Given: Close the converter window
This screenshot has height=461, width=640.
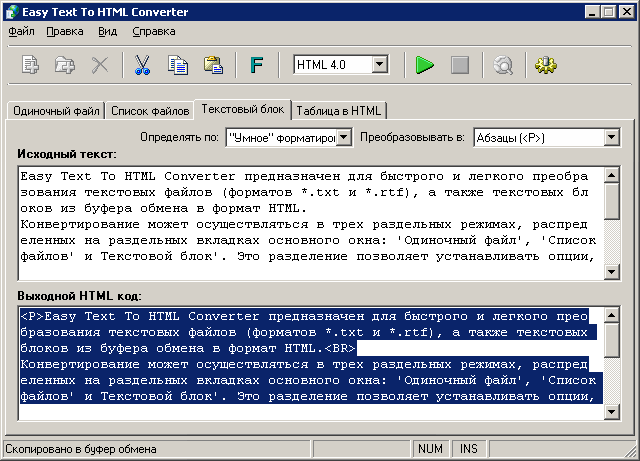Looking at the screenshot, I should click(627, 12).
